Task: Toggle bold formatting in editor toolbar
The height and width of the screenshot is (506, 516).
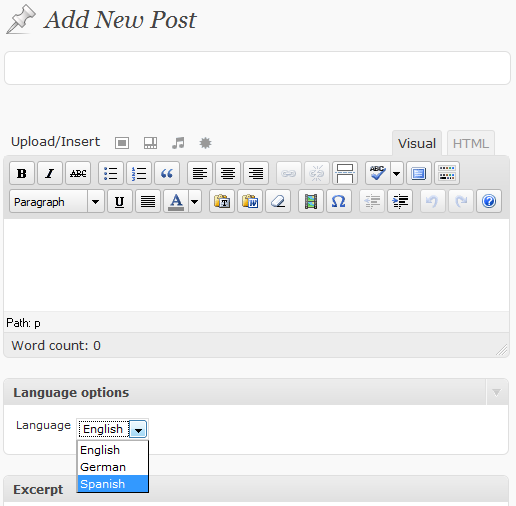Action: click(x=22, y=173)
